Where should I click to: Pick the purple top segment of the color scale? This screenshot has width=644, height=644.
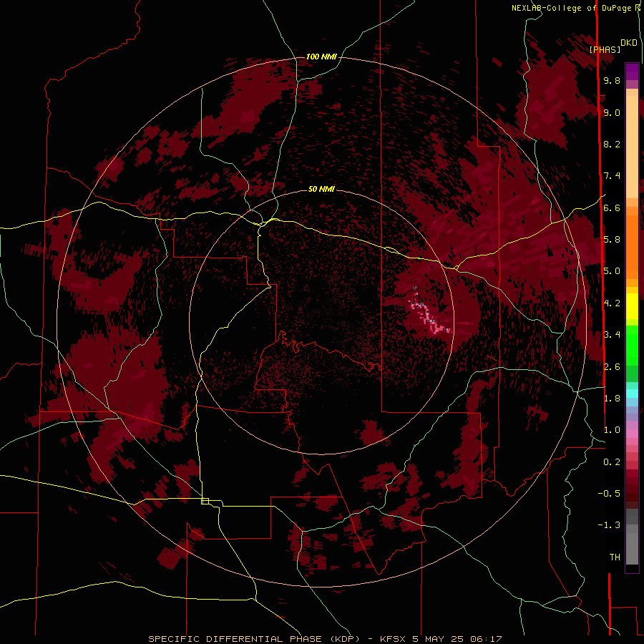pyautogui.click(x=632, y=72)
